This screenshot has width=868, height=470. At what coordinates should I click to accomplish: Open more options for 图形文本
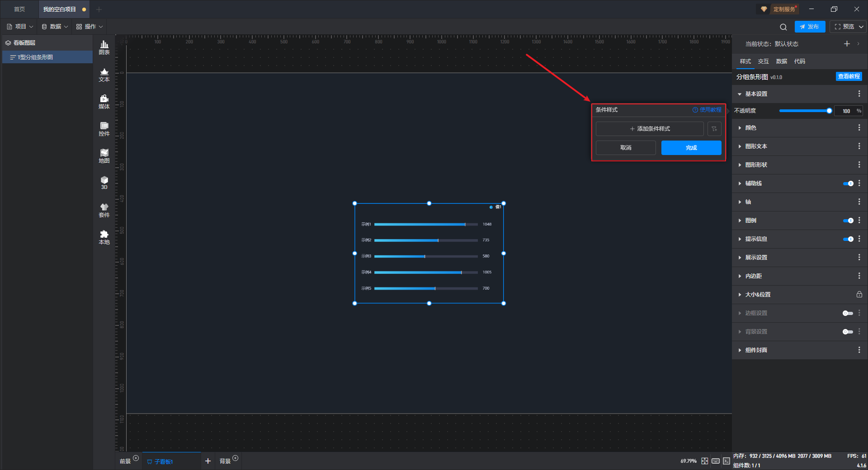pos(859,146)
